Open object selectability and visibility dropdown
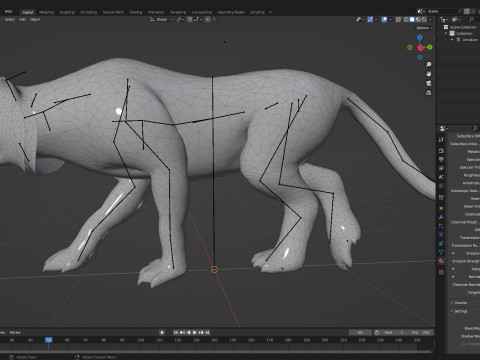This screenshot has height=360, width=480. coord(360,20)
